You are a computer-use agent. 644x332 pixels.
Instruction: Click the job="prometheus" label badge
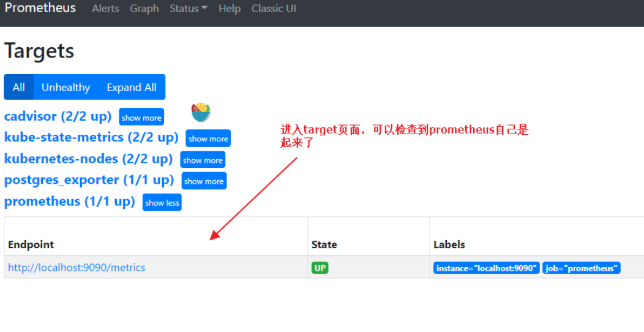click(581, 268)
